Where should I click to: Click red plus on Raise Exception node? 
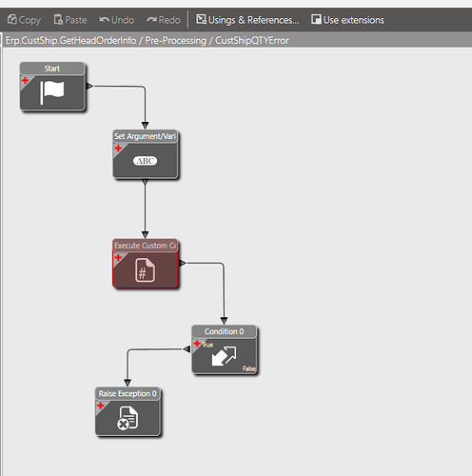(x=101, y=406)
